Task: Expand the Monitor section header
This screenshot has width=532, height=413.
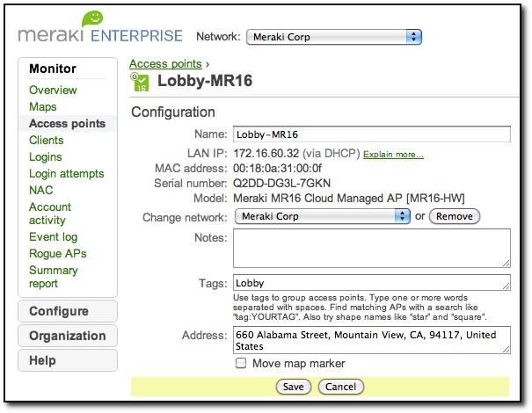Action: [53, 69]
